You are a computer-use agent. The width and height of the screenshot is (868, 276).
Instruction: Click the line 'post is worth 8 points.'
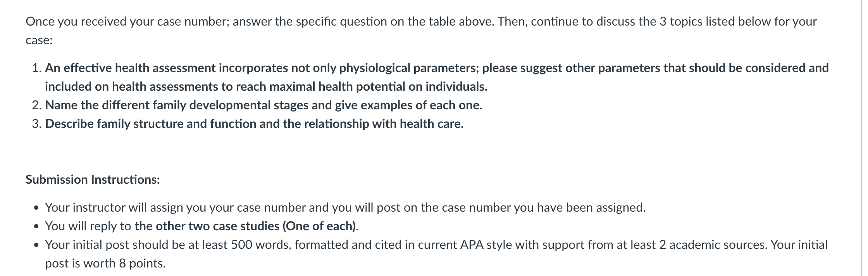tap(105, 263)
